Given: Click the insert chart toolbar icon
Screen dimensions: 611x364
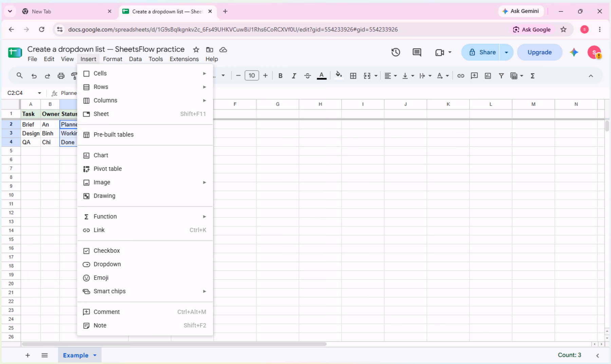Looking at the screenshot, I should 488,76.
